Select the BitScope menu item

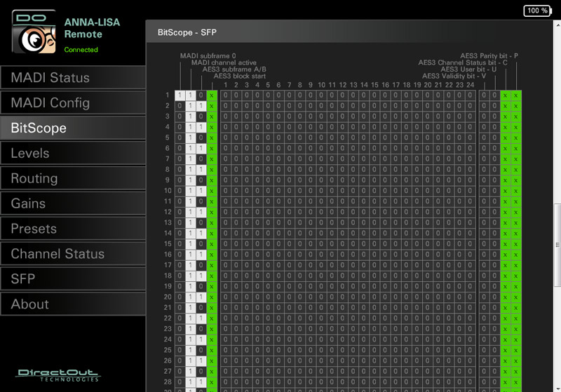73,128
